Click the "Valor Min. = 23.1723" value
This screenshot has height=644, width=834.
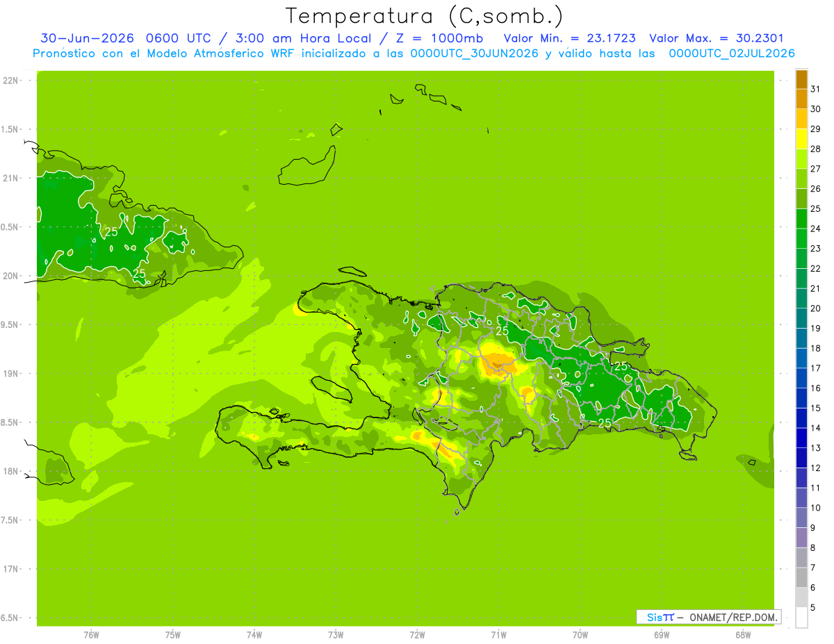(x=569, y=38)
